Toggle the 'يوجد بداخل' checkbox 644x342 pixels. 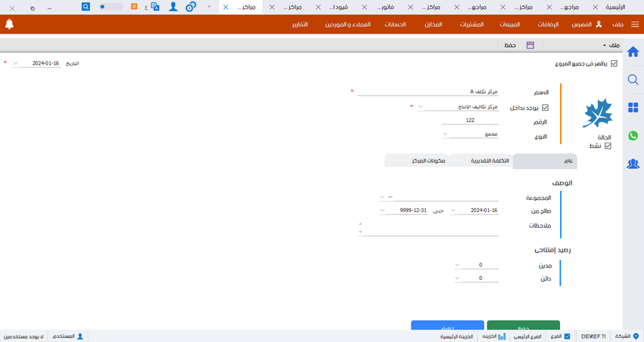coord(545,107)
